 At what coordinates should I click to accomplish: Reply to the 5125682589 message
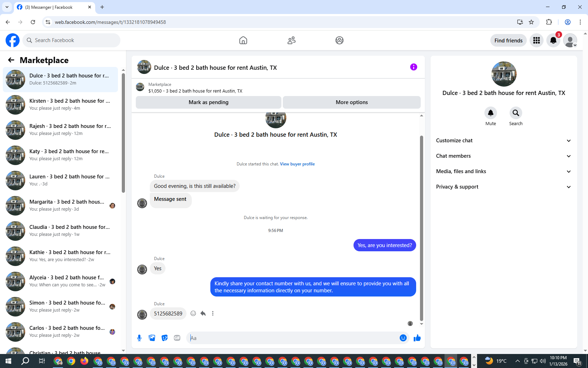[x=203, y=313]
